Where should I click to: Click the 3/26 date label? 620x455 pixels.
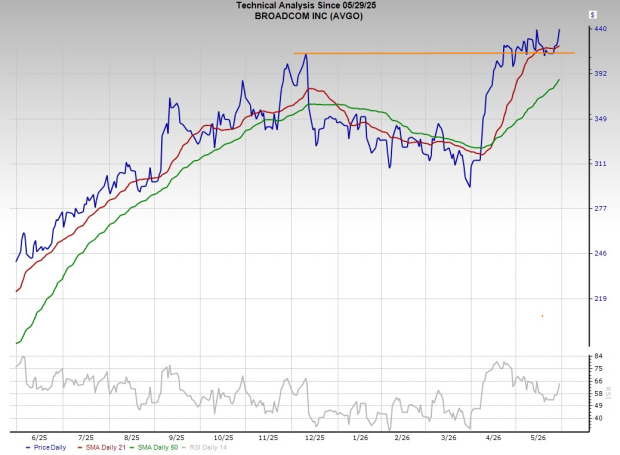coord(448,438)
